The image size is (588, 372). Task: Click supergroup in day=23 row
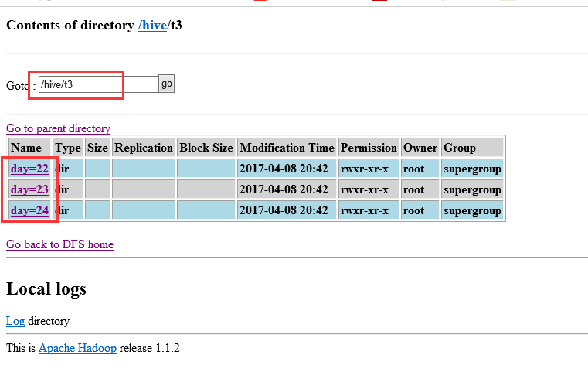[473, 190]
